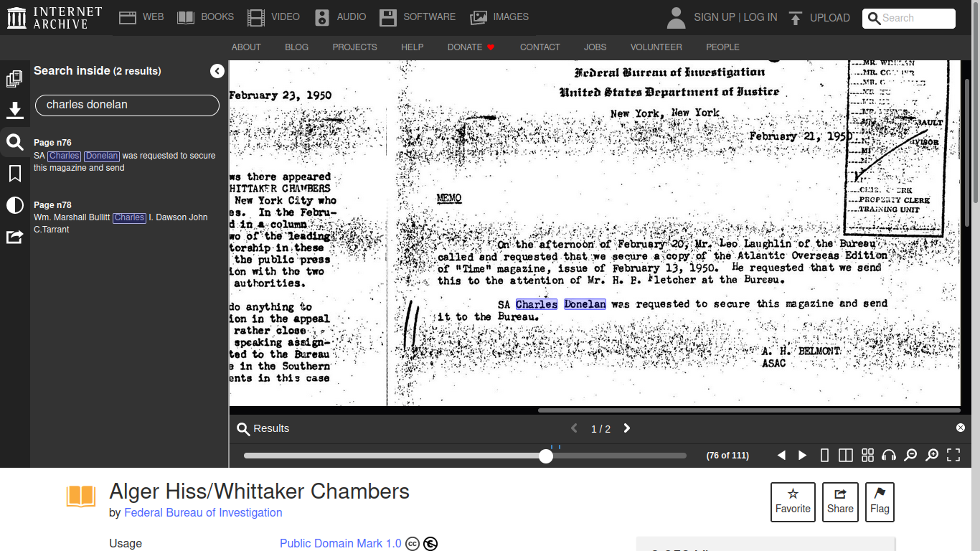Click the Donate heart link
Viewport: 980px width, 551px height.
pyautogui.click(x=471, y=47)
